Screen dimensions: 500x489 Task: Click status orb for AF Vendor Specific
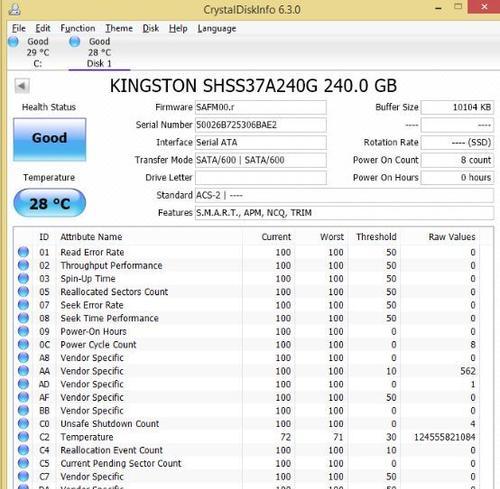[x=23, y=397]
